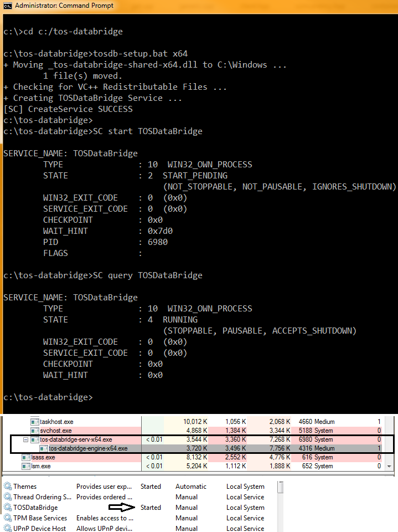Screen dimensions: 398x532
Task: Click the WAIT_HINT 0x7d0 value
Action: 160,231
